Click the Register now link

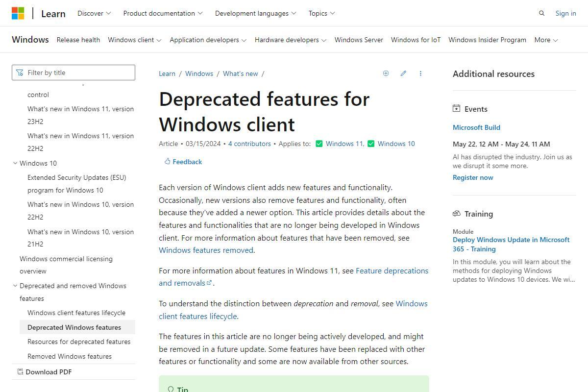473,177
